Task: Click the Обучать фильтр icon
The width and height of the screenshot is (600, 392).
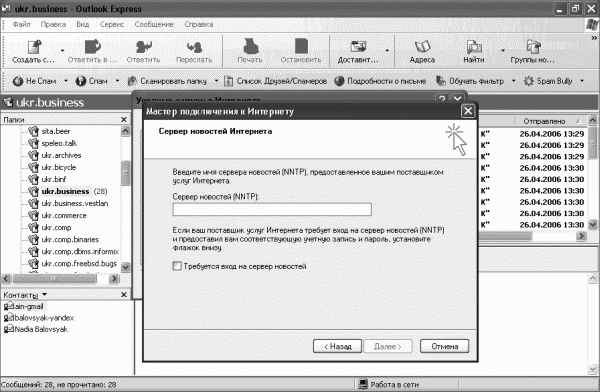Action: 441,81
